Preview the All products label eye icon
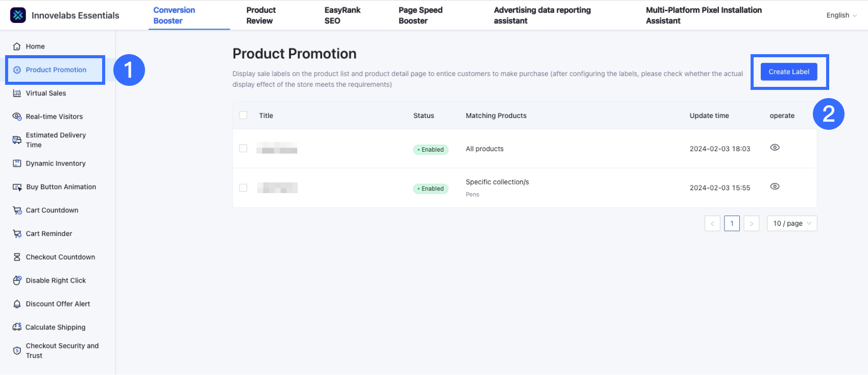The height and width of the screenshot is (375, 868). coord(775,148)
